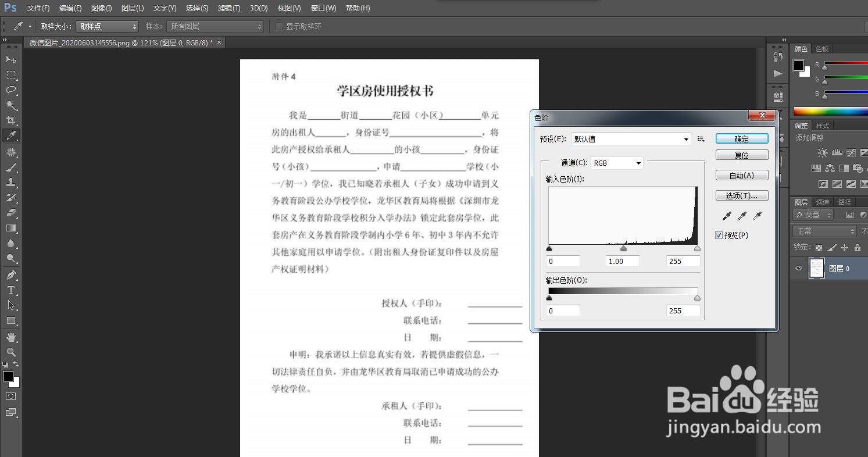Select the white point eyedropper in Levels dialog
This screenshot has width=868, height=457.
click(757, 216)
